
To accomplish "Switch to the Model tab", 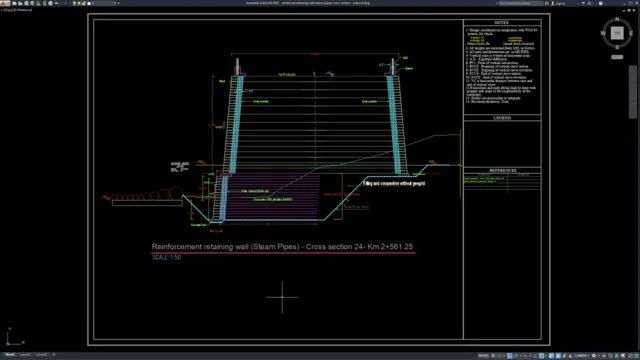I will pyautogui.click(x=10, y=355).
